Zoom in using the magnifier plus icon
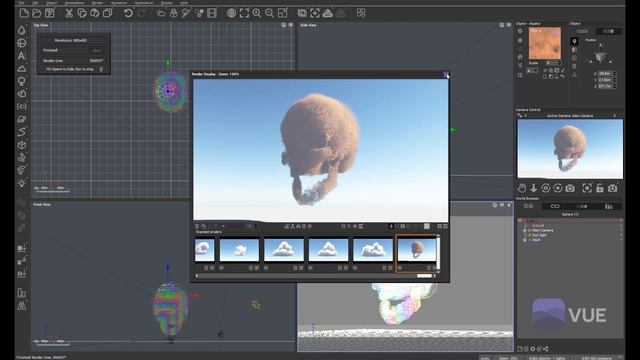Viewport: 640px width, 360px height. tap(257, 13)
